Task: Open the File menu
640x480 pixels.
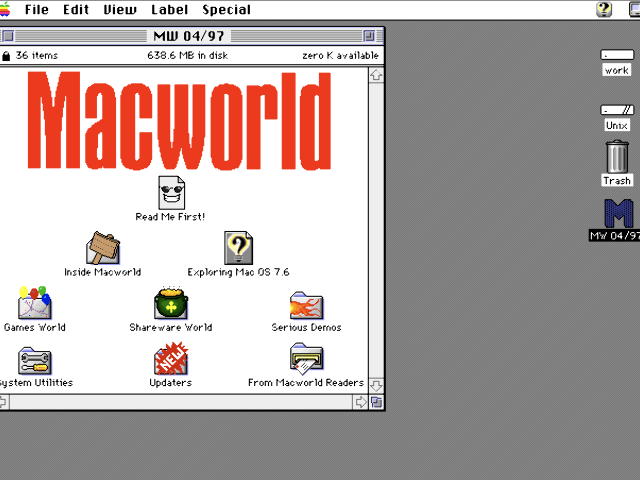Action: point(37,9)
